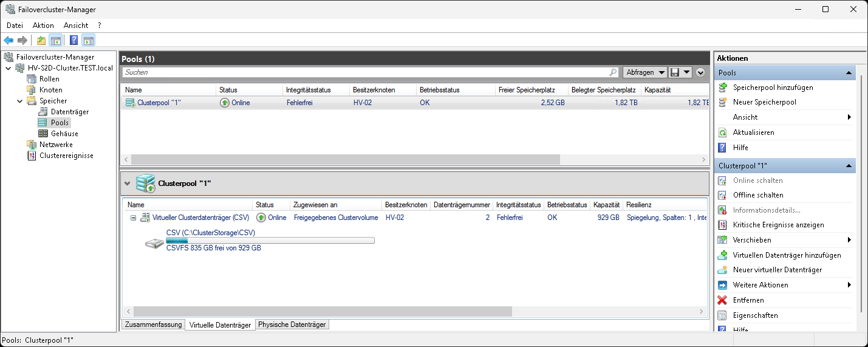The image size is (868, 347).
Task: Click Neuer Speicherpool action
Action: (764, 102)
